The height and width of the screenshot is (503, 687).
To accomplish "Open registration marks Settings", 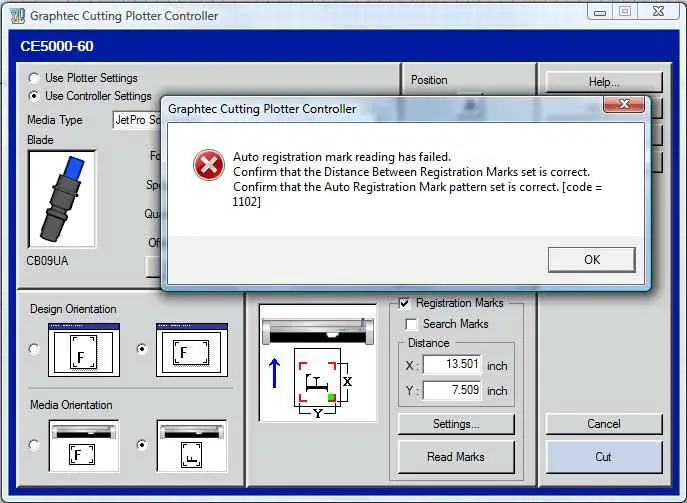I will 456,424.
